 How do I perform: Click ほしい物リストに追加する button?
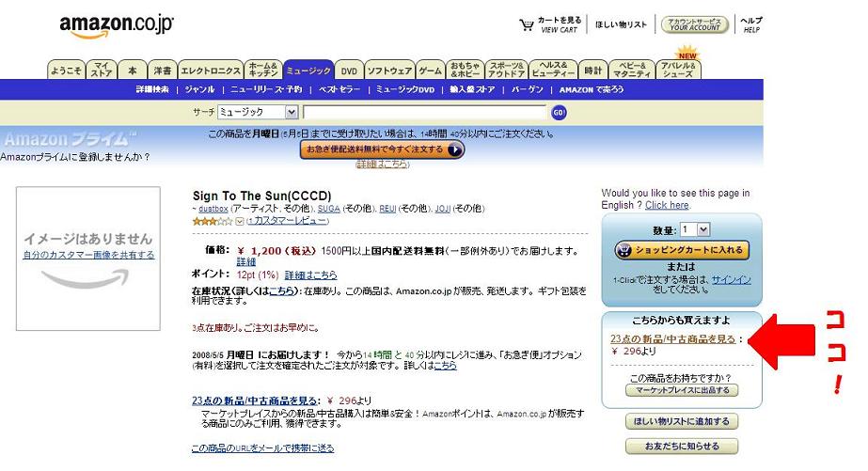(x=682, y=421)
